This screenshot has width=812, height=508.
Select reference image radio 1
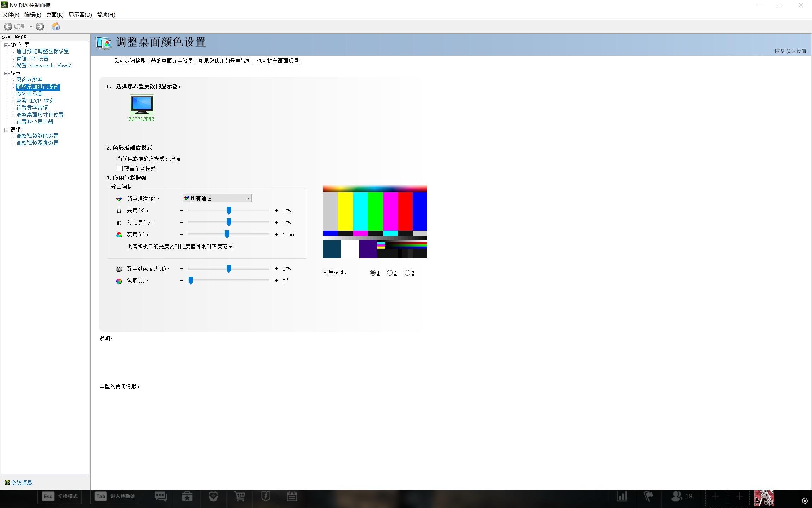(x=373, y=273)
